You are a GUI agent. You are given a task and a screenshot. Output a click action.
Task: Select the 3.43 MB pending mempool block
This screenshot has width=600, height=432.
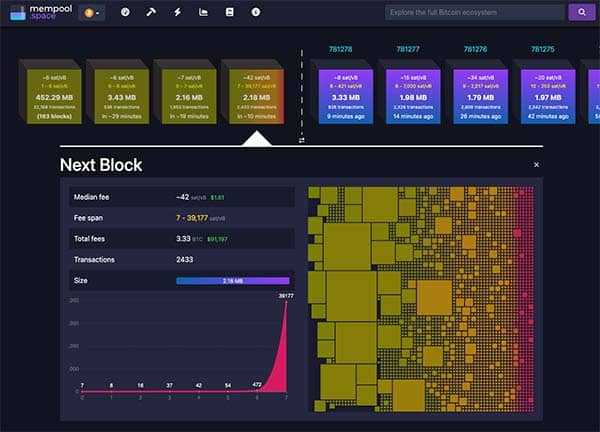pyautogui.click(x=116, y=94)
